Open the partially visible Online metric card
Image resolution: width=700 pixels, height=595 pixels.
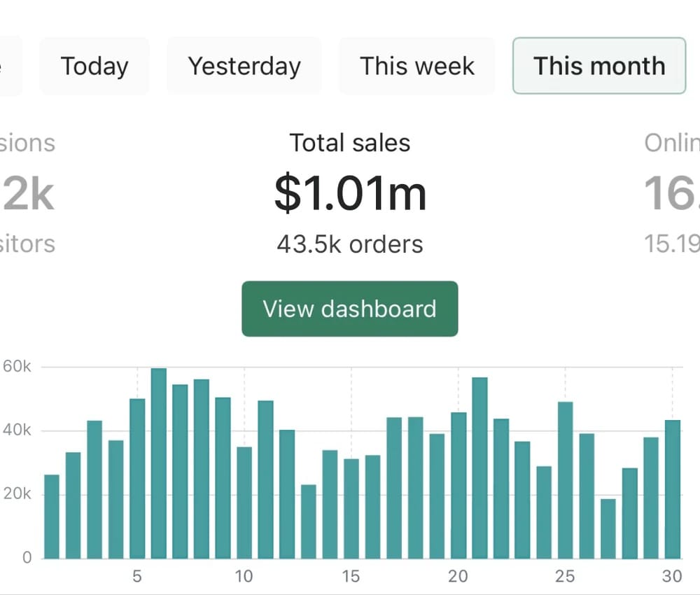pos(672,194)
